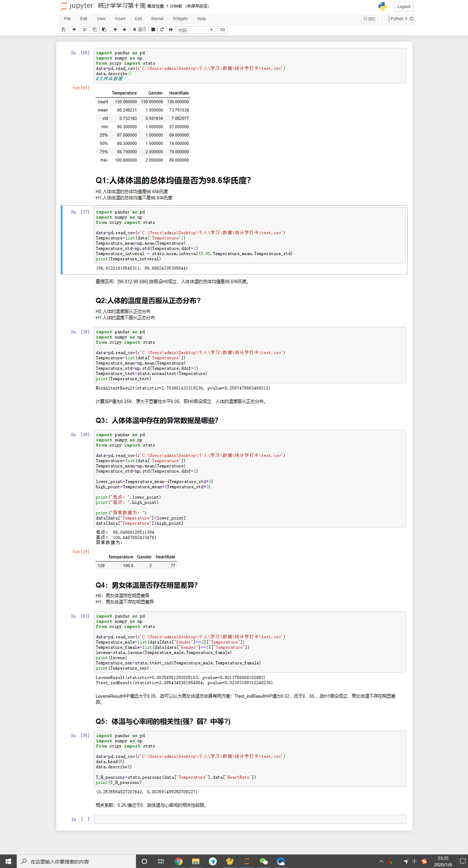This screenshot has height=868, width=468.
Task: Paste cells below icon
Action: (x=104, y=30)
